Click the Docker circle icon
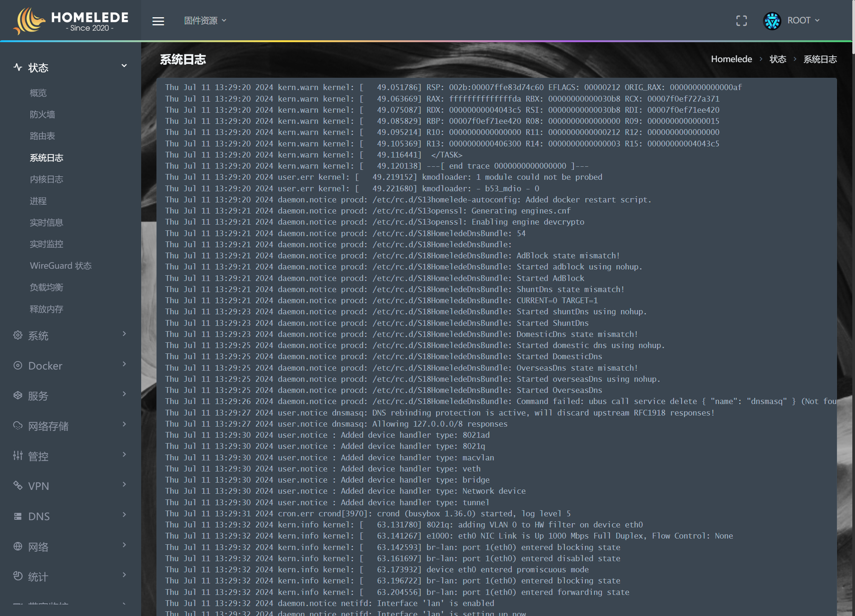This screenshot has width=855, height=616. [x=18, y=365]
